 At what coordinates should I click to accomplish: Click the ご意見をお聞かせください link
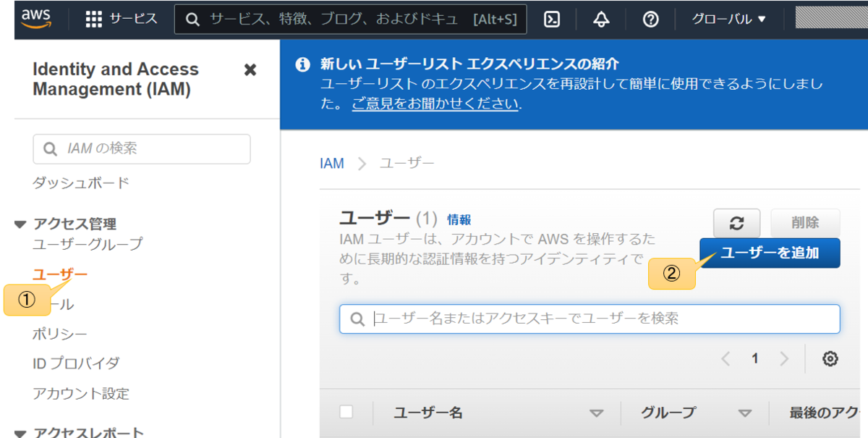pyautogui.click(x=435, y=104)
